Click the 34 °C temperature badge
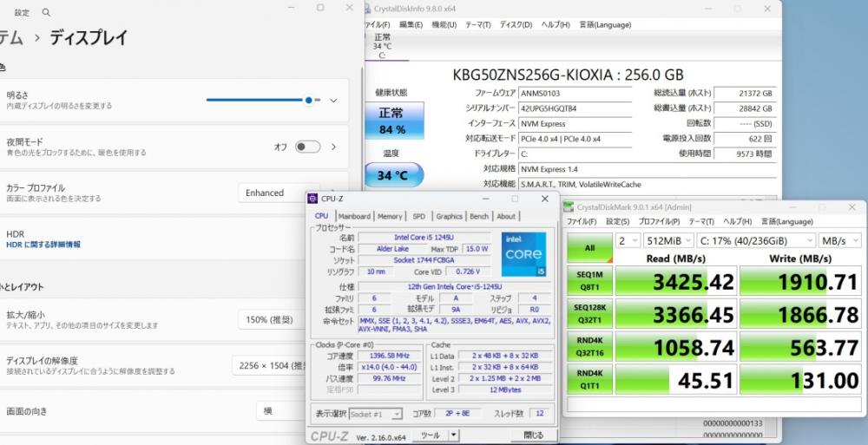This screenshot has height=445, width=868. 393,175
